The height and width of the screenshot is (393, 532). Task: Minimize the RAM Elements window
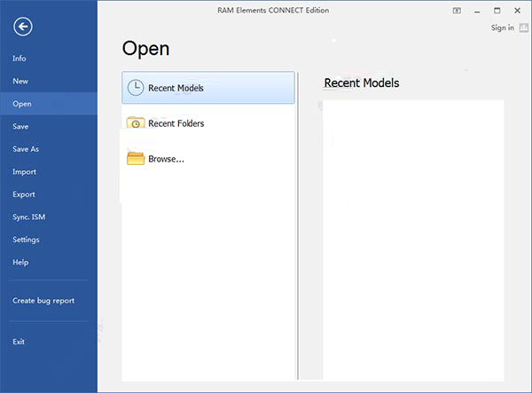tap(477, 11)
